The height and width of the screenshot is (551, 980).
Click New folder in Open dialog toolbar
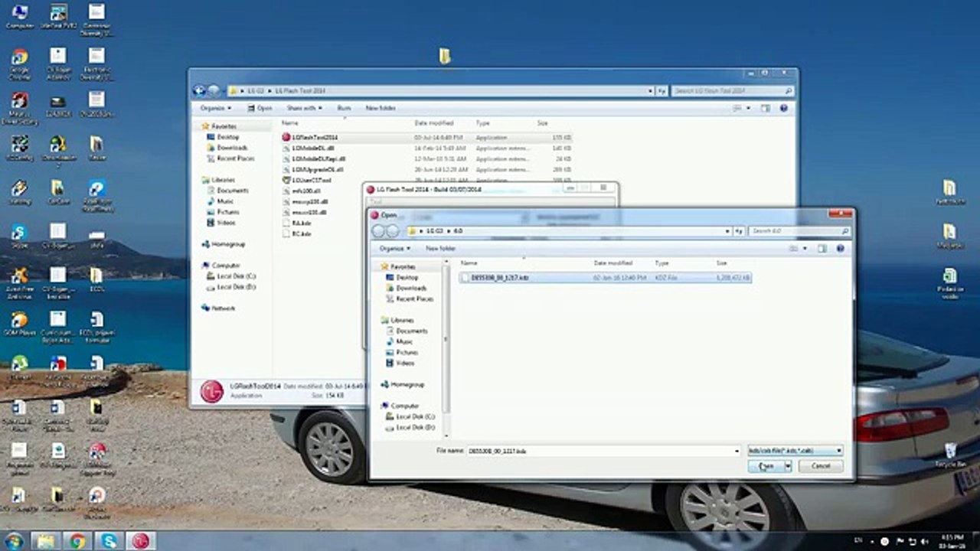(440, 249)
